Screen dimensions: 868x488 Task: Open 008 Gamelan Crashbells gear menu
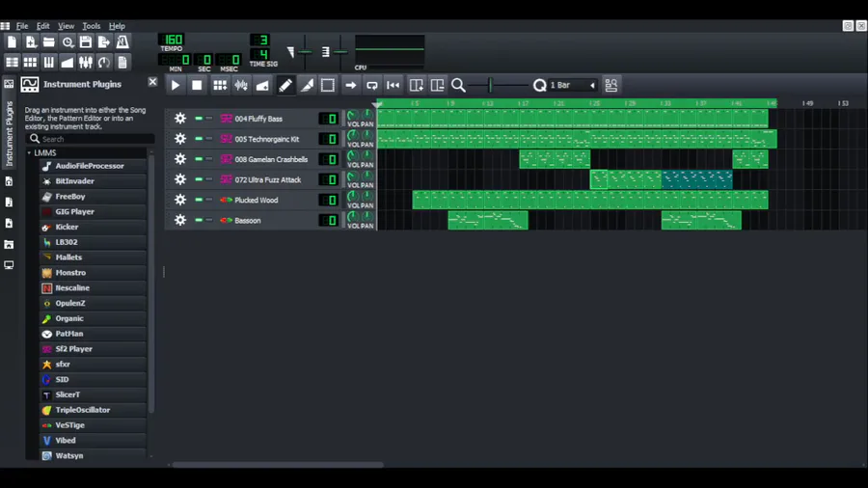[180, 159]
